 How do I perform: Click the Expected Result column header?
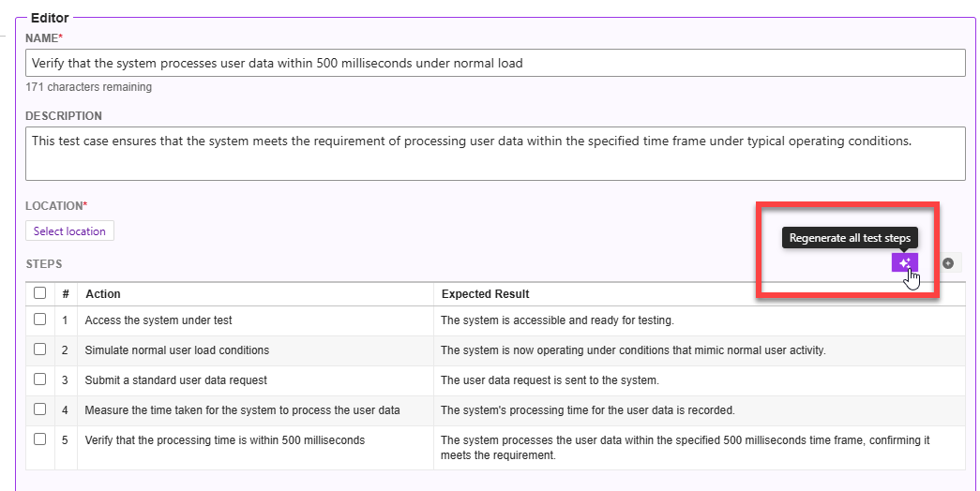click(x=485, y=293)
